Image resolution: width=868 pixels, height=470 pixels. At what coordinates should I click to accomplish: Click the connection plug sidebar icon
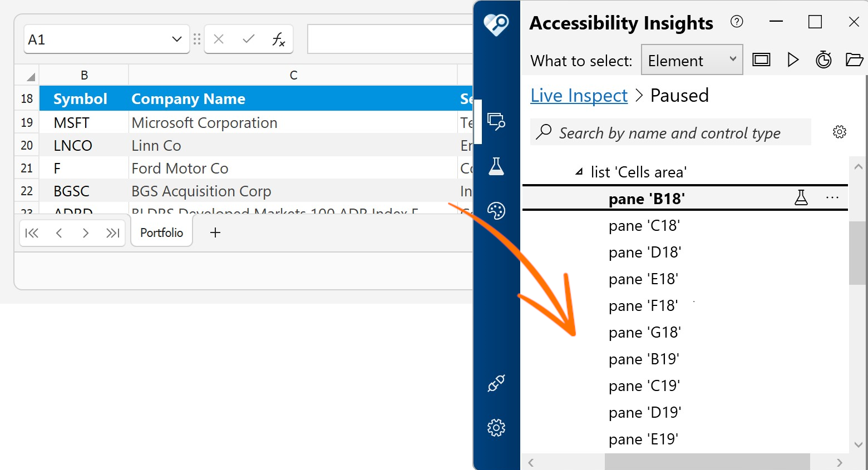(x=496, y=383)
